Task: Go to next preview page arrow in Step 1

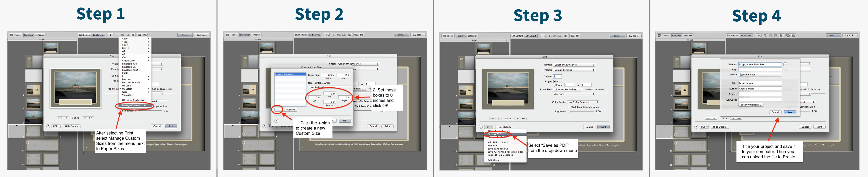Action: 85,118
